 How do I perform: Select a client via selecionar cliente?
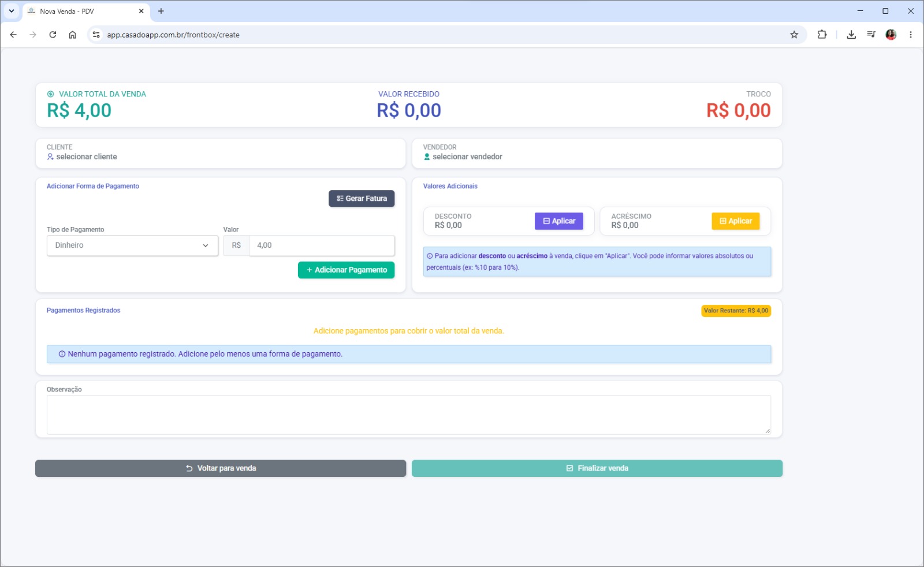pyautogui.click(x=82, y=156)
